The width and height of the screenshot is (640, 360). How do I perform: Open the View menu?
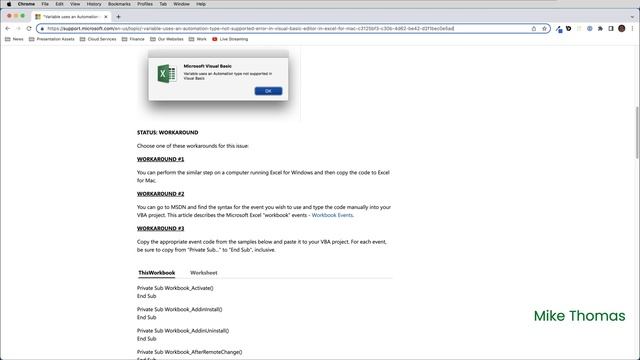[75, 4]
